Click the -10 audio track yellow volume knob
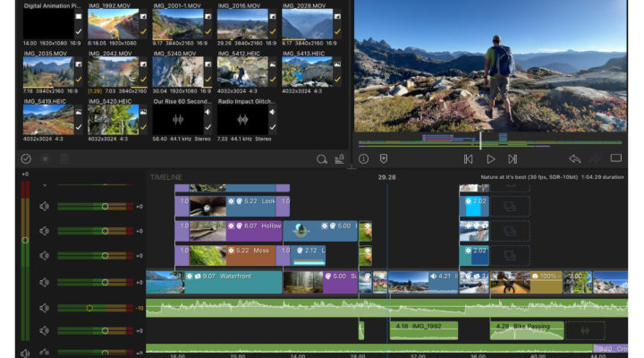The height and width of the screenshot is (358, 644). point(89,308)
